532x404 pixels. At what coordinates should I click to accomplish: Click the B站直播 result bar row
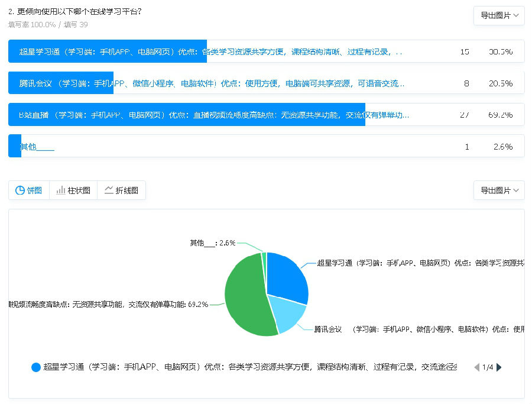click(266, 115)
